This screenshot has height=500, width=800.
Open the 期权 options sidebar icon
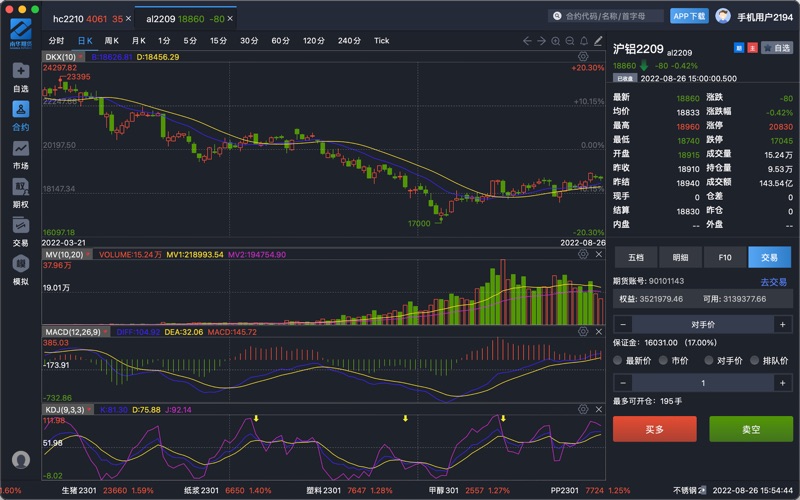[x=20, y=192]
